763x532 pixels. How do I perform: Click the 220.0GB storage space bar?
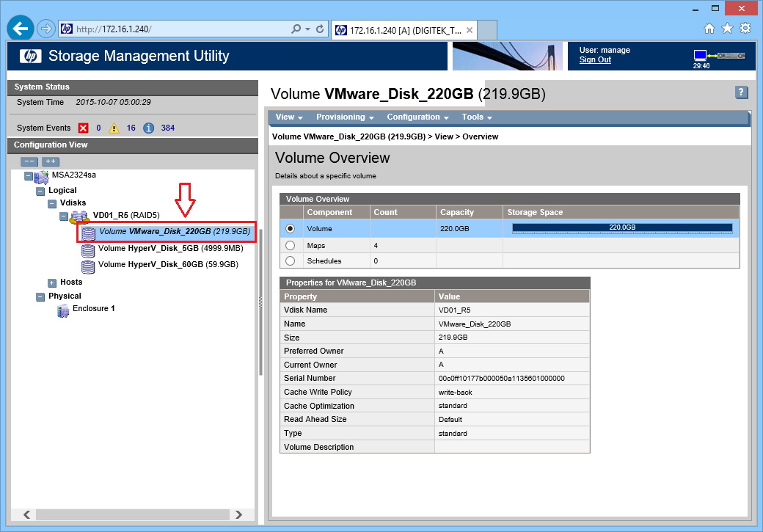(x=622, y=227)
